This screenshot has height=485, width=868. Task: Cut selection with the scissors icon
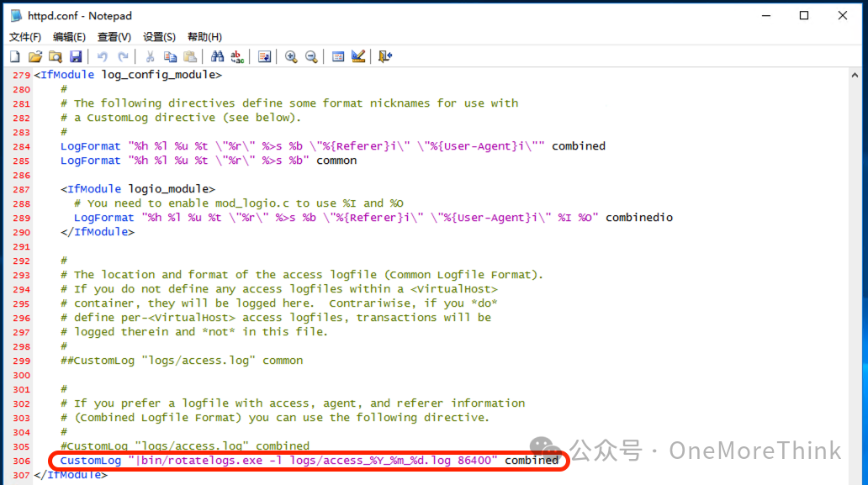click(150, 56)
